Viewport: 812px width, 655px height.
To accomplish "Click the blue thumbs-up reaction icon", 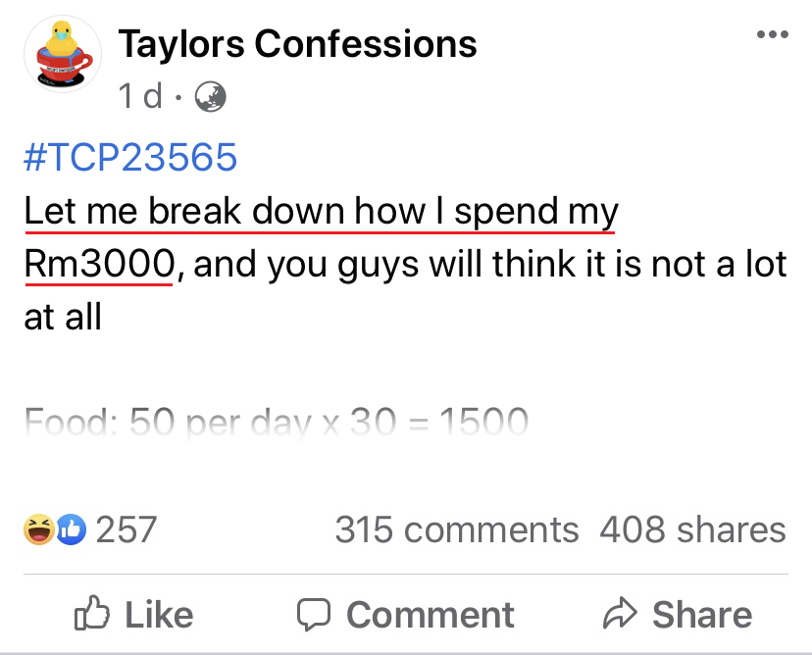I will 72,529.
